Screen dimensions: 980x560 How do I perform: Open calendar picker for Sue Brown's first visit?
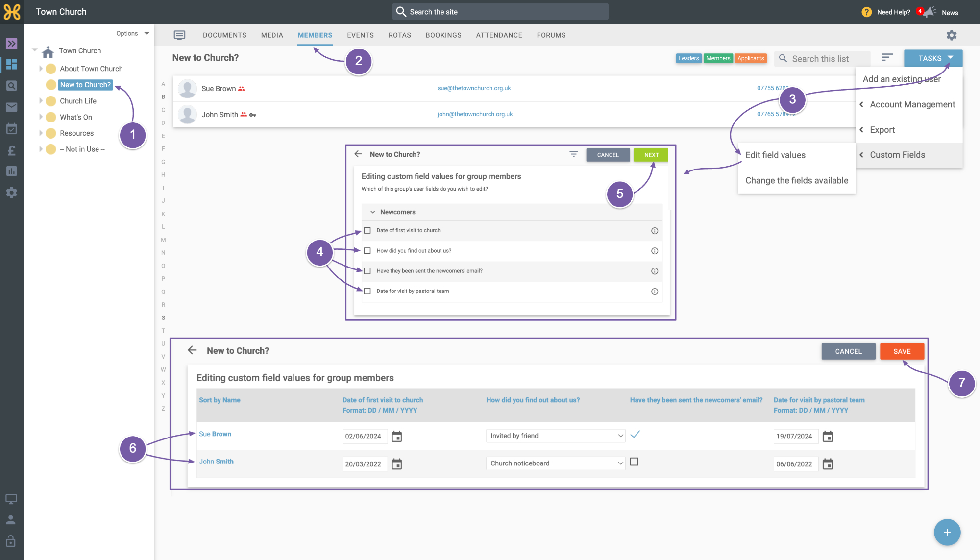[397, 436]
